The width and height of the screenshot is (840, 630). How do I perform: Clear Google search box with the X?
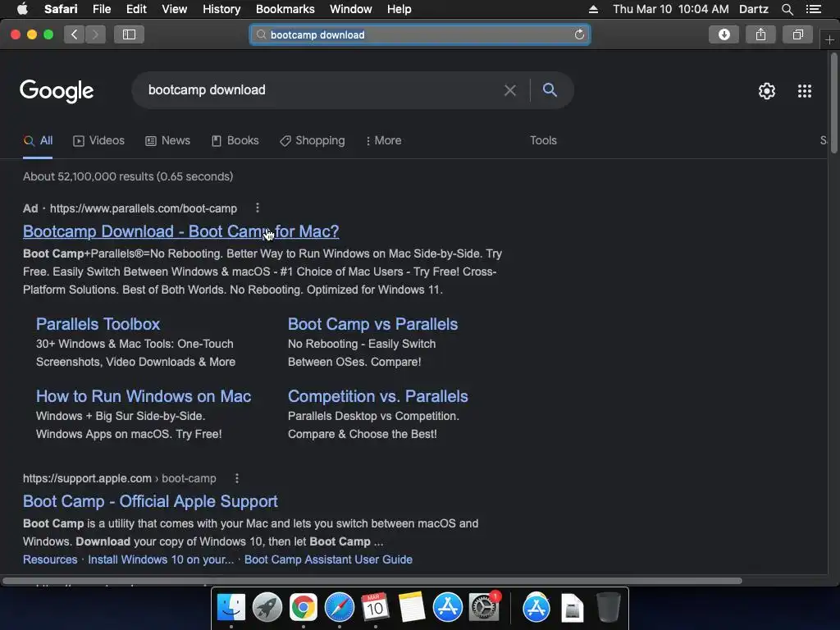tap(510, 90)
